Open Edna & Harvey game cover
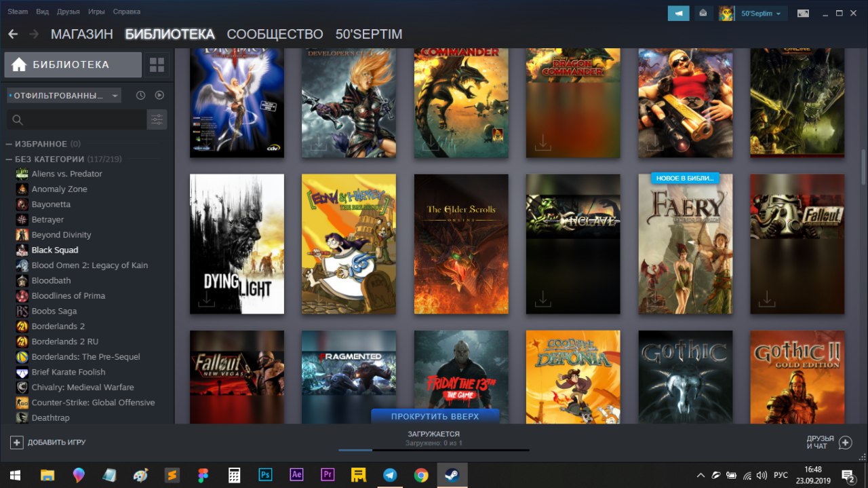 [349, 244]
